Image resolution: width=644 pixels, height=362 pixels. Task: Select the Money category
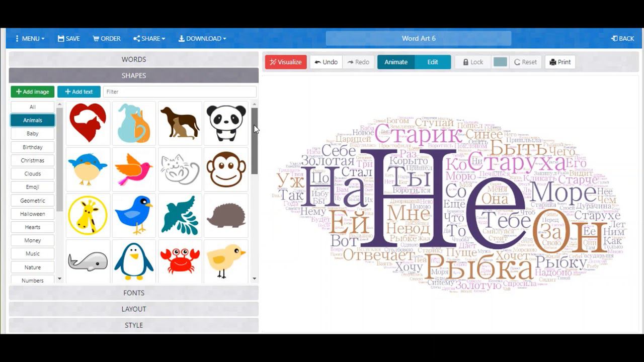(33, 240)
